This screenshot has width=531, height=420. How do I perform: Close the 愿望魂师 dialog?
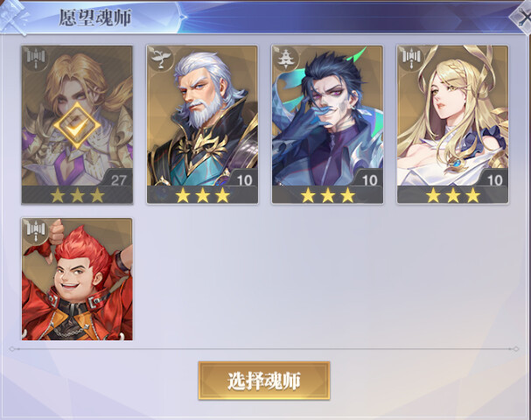click(x=522, y=17)
